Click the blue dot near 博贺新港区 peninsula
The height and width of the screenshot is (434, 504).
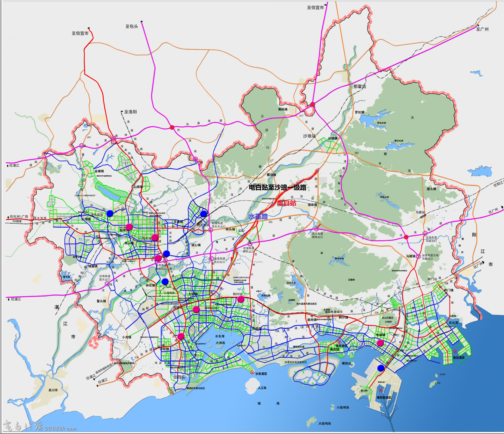(x=381, y=368)
